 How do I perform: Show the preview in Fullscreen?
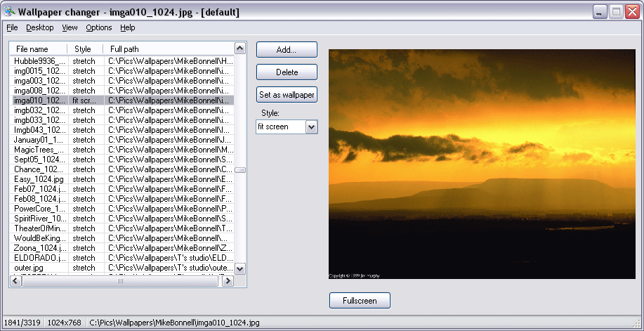360,301
